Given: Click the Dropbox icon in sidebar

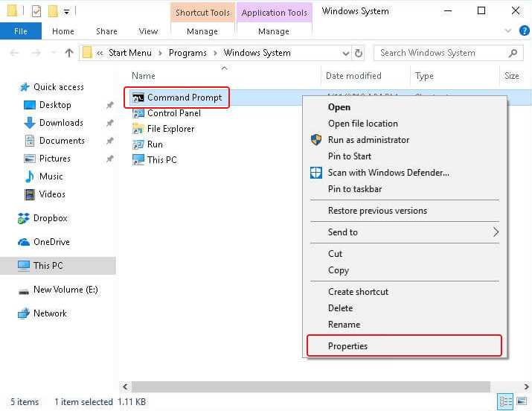Looking at the screenshot, I should point(23,218).
